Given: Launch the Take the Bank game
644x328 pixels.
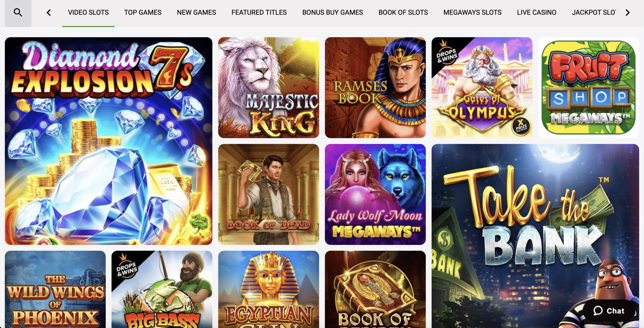Looking at the screenshot, I should tap(535, 236).
